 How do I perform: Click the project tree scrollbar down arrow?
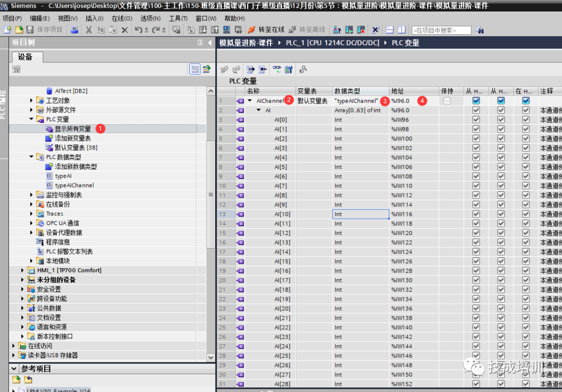pyautogui.click(x=211, y=357)
